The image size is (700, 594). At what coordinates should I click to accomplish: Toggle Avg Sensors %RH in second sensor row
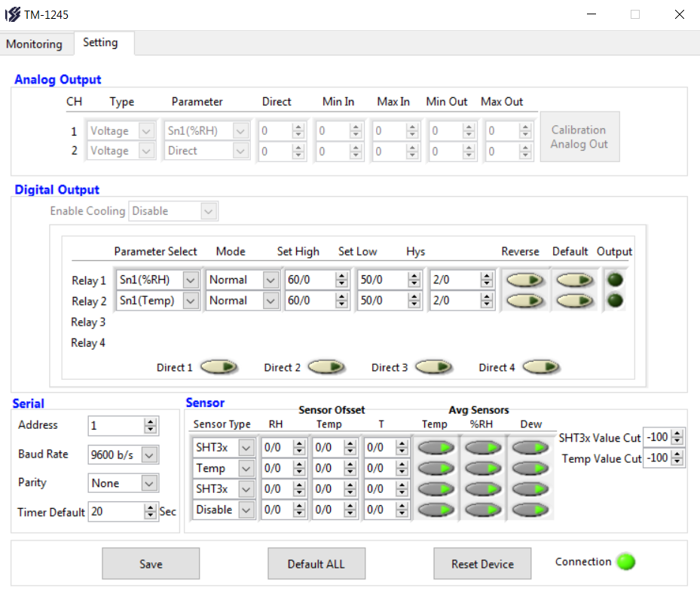[483, 468]
